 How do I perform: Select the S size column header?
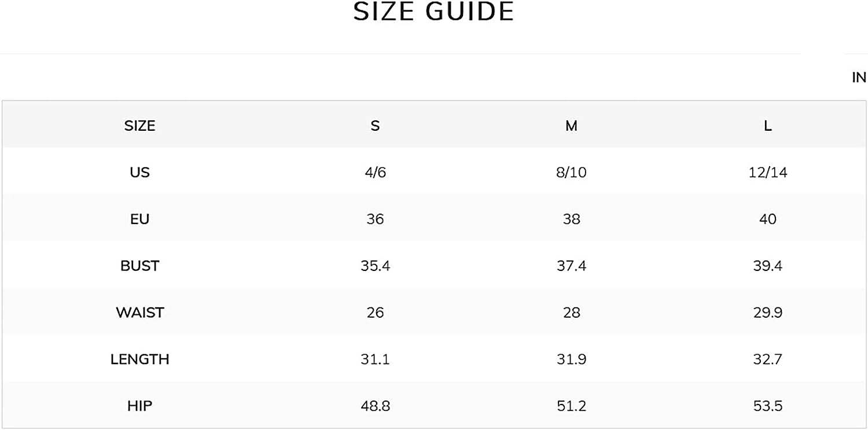pos(375,126)
